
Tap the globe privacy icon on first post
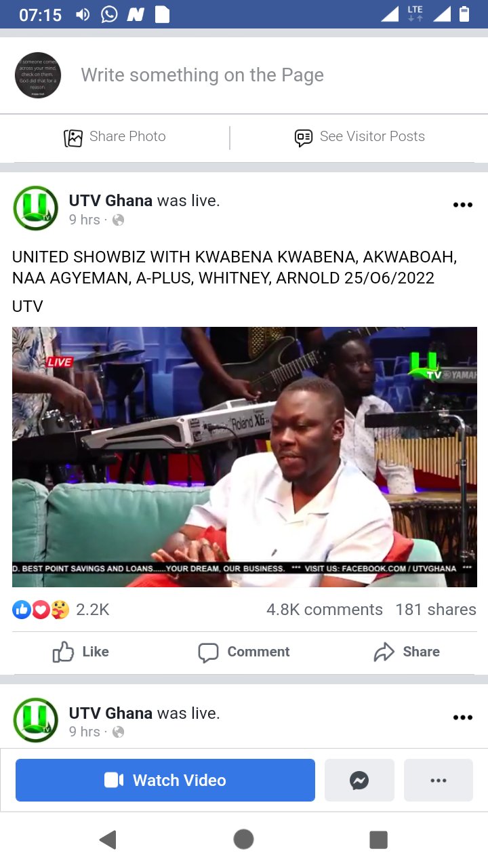pyautogui.click(x=118, y=220)
